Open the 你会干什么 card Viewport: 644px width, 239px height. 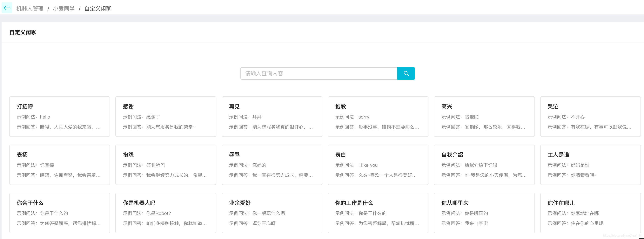click(x=59, y=213)
